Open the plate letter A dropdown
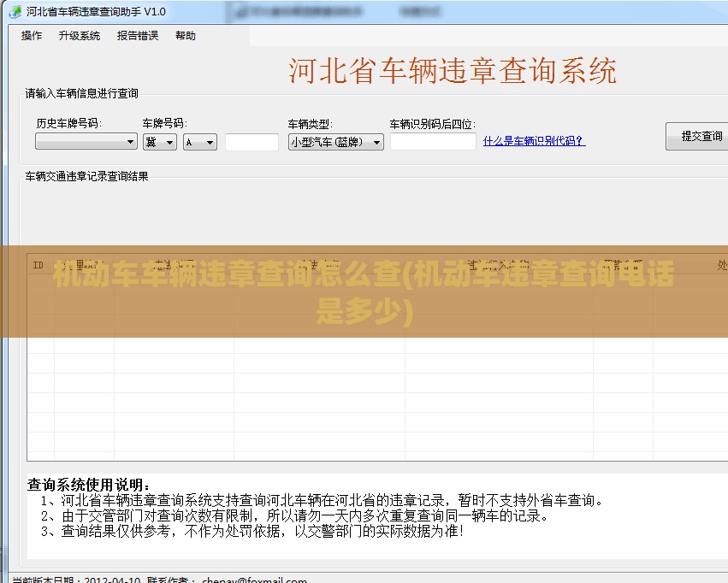 (200, 142)
